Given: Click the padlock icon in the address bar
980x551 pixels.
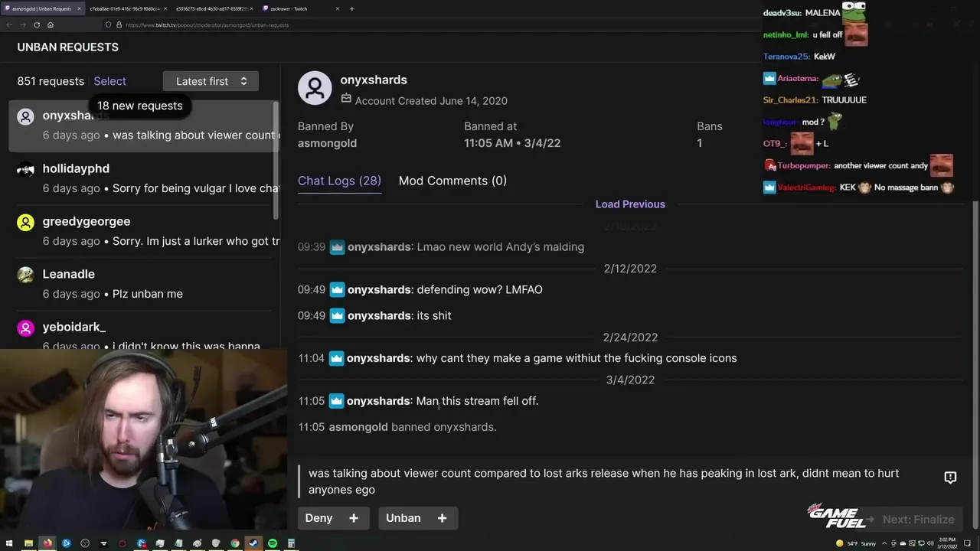Looking at the screenshot, I should coord(119,25).
